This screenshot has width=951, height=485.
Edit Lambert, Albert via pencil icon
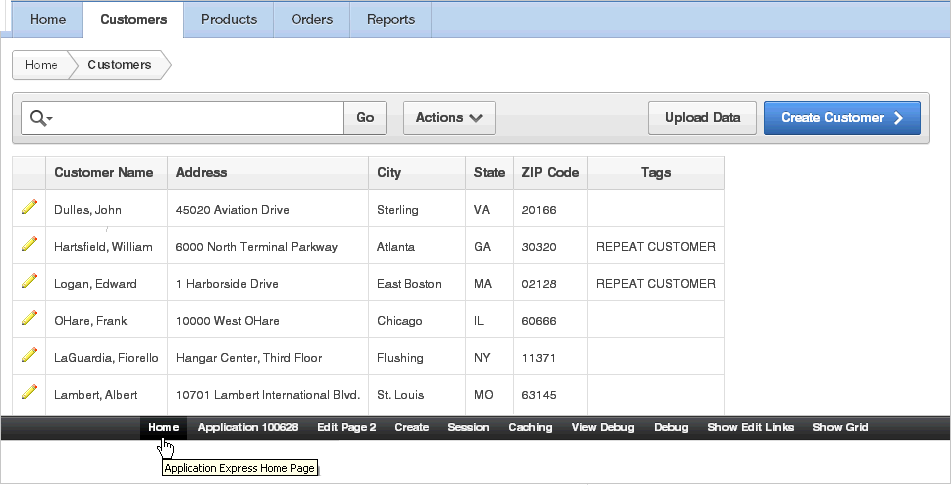pyautogui.click(x=29, y=392)
